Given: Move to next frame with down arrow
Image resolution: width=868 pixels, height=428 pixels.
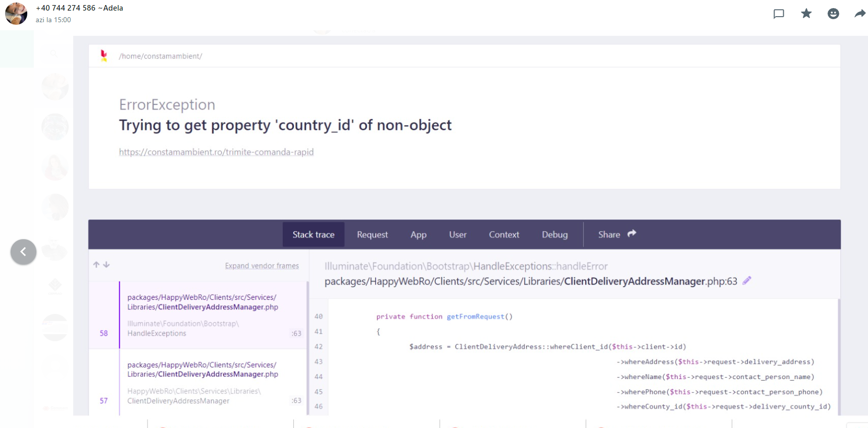Looking at the screenshot, I should 107,264.
